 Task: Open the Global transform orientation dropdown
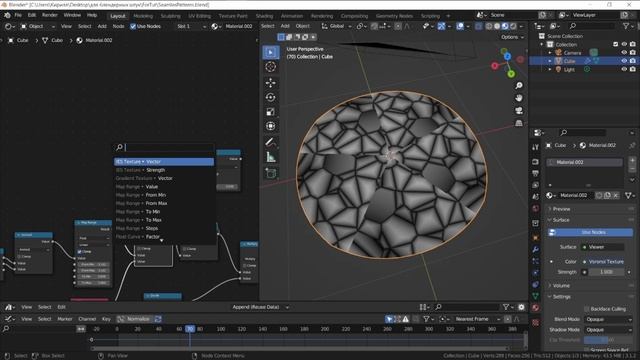(x=336, y=26)
